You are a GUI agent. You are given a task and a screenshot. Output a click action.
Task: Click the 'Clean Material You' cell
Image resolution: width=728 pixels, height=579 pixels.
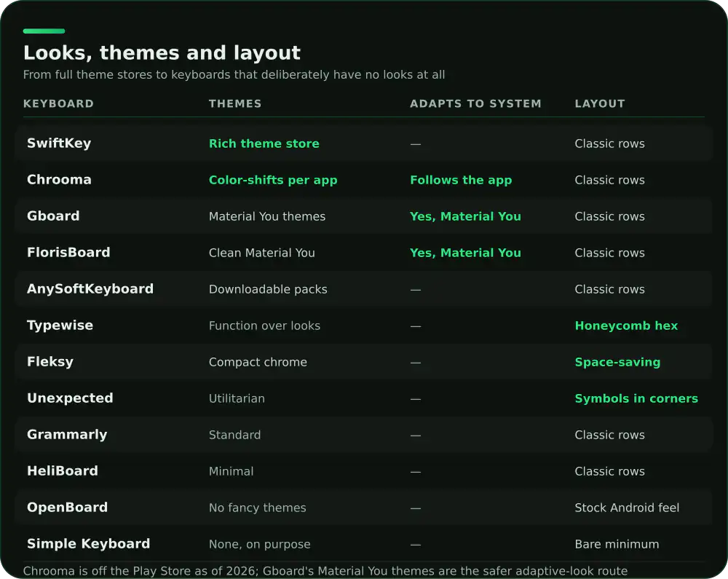[262, 253]
